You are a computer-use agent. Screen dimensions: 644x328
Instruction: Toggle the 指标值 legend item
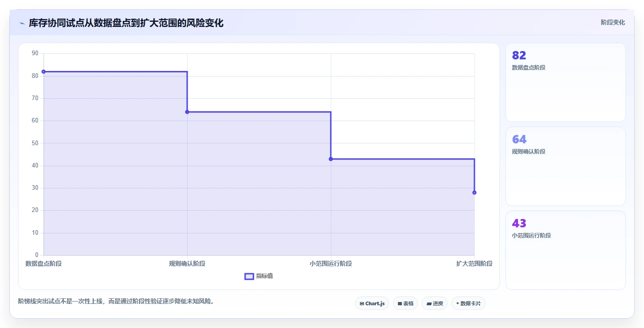pos(259,276)
